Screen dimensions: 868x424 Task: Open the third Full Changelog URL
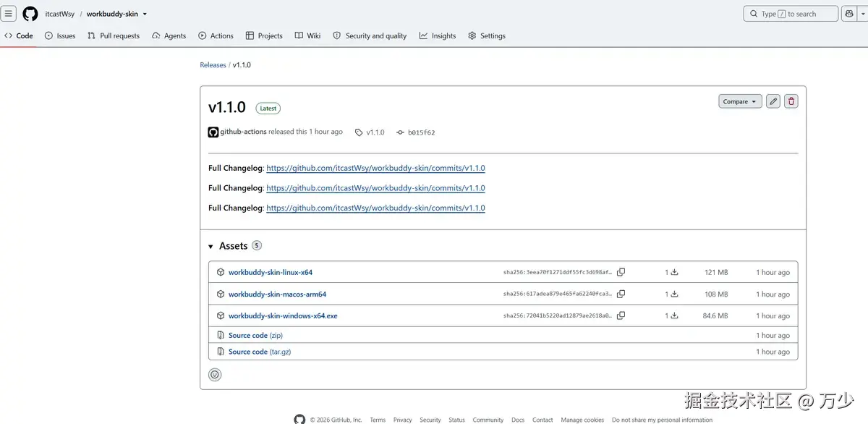pyautogui.click(x=375, y=208)
